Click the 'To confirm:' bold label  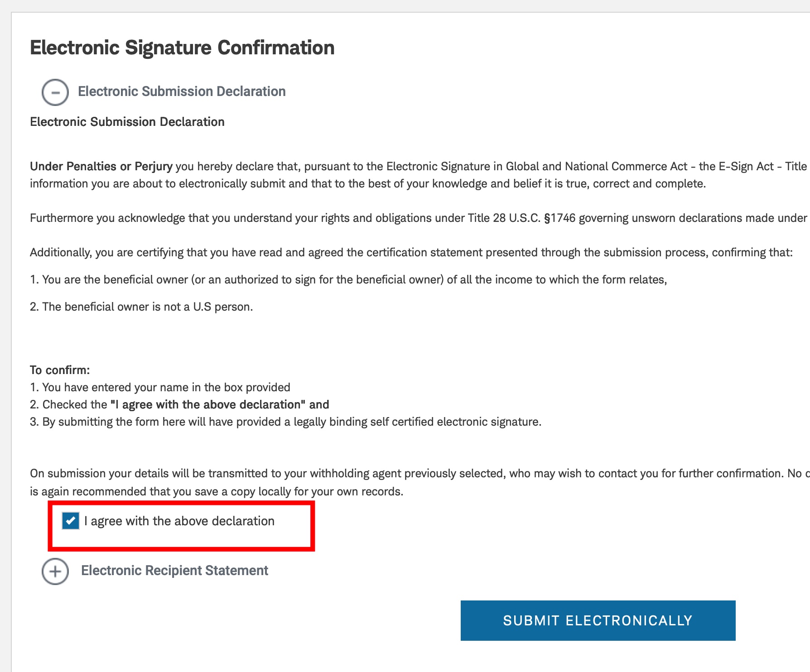point(60,370)
